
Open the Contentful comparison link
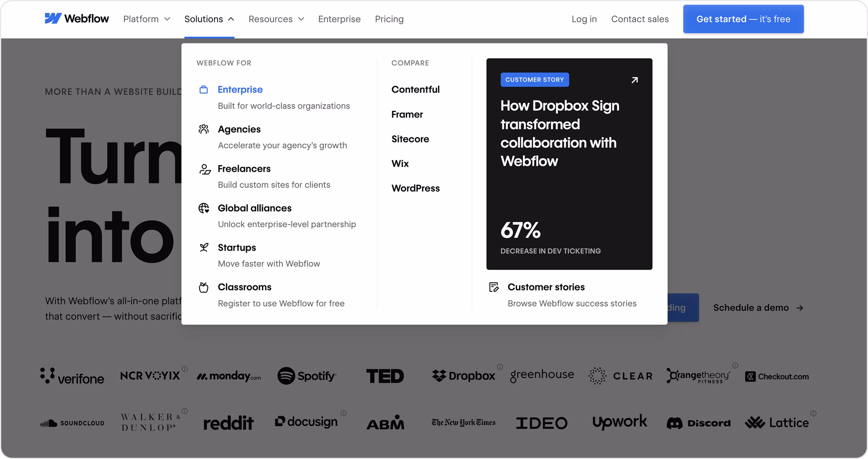click(416, 89)
